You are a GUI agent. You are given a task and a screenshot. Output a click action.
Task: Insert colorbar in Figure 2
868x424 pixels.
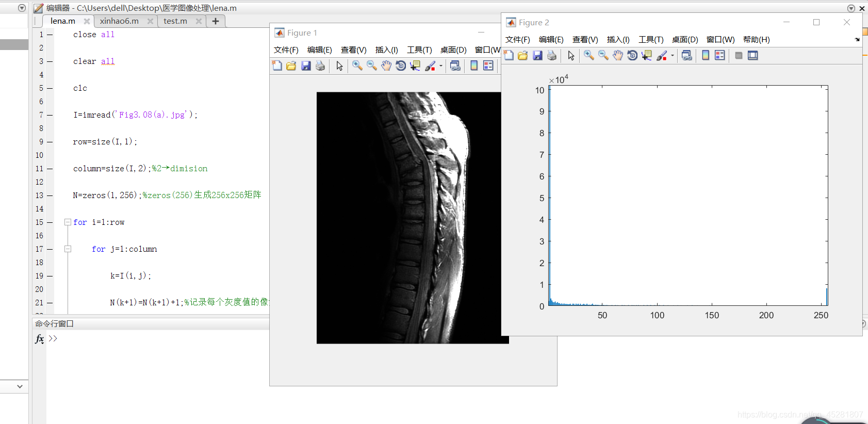click(706, 55)
